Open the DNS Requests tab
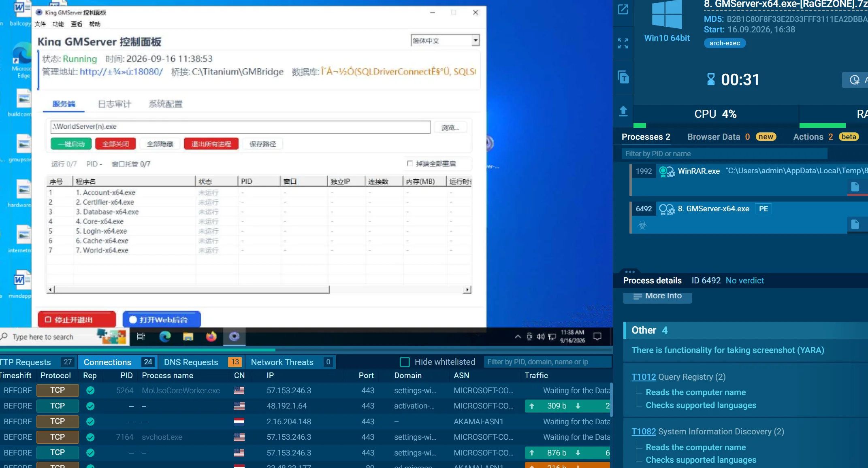The image size is (868, 468). pos(202,362)
